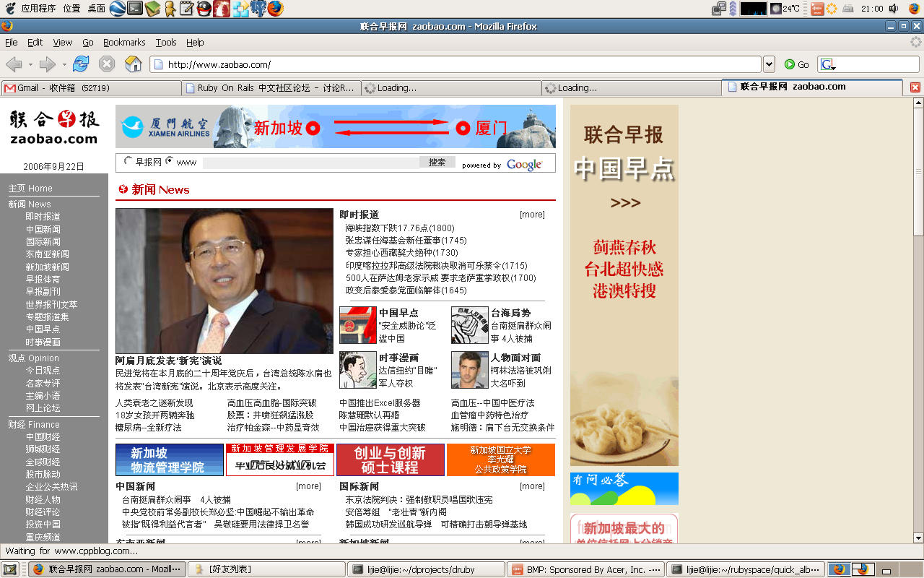The image size is (924, 578).
Task: Launch Firefox from the top panel launcher
Action: click(275, 9)
